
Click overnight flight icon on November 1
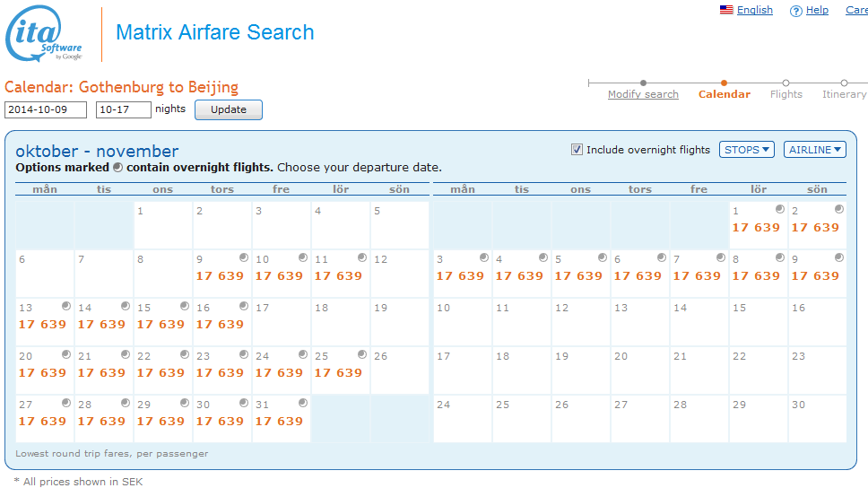(780, 209)
